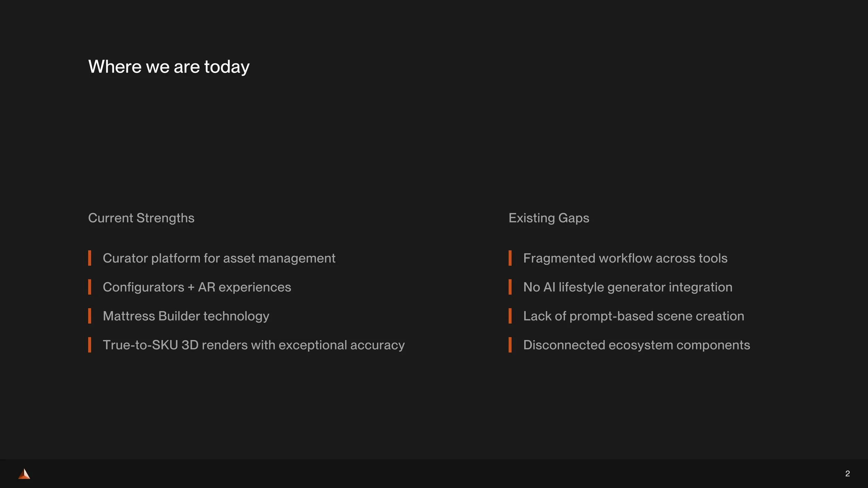Click the orange triangle logo in footer
This screenshot has width=868, height=488.
pyautogui.click(x=24, y=474)
